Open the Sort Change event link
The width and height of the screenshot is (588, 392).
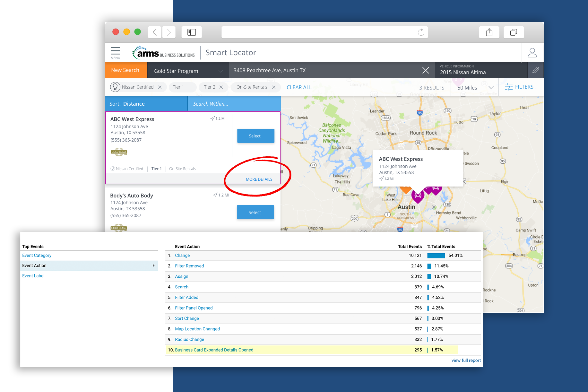click(187, 318)
